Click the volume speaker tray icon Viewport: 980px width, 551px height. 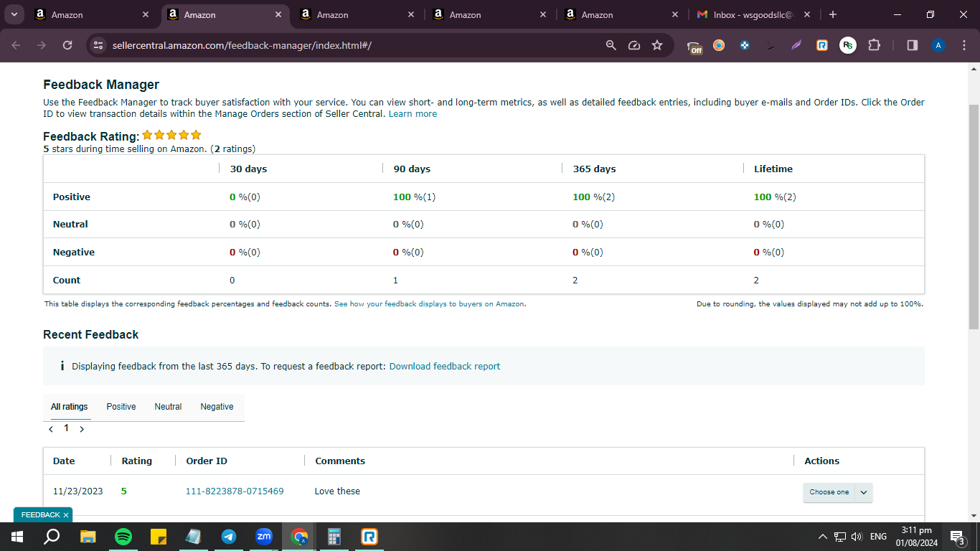point(857,537)
